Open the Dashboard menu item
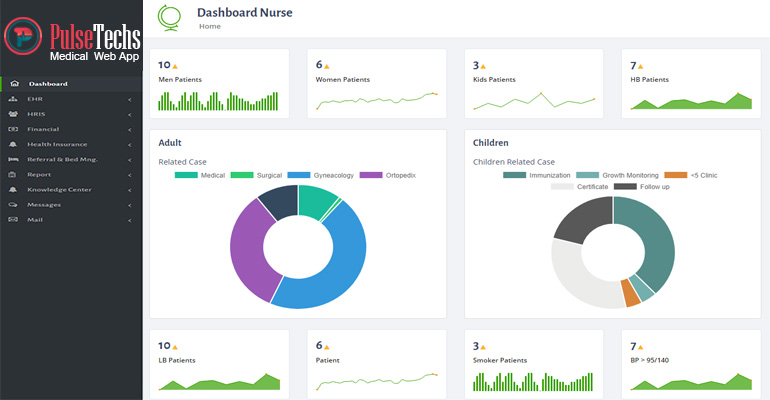Screen dimensions: 770x400 click(x=71, y=83)
